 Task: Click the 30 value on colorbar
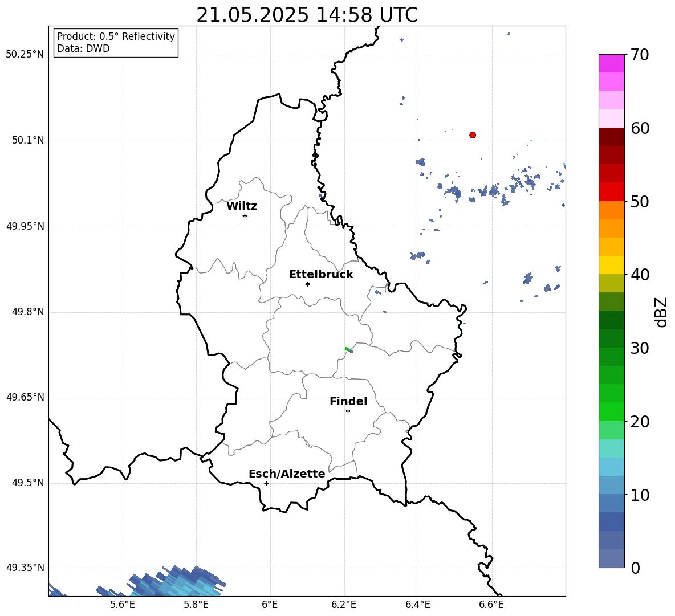coord(640,348)
